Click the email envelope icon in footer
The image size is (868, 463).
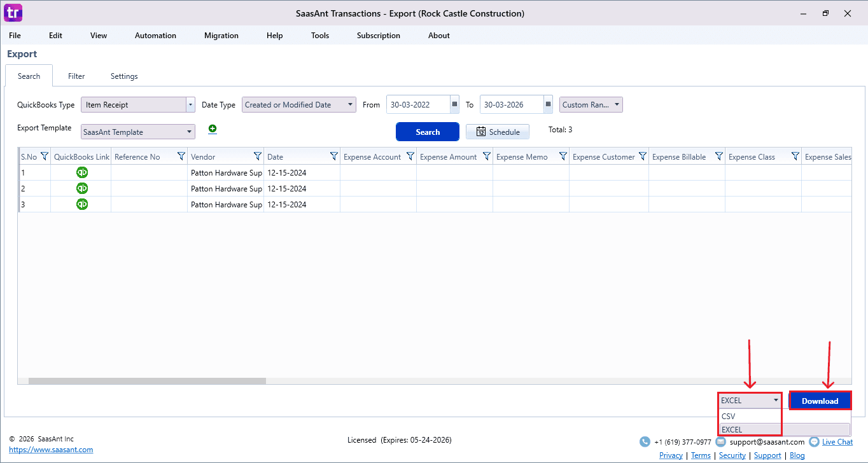point(721,442)
